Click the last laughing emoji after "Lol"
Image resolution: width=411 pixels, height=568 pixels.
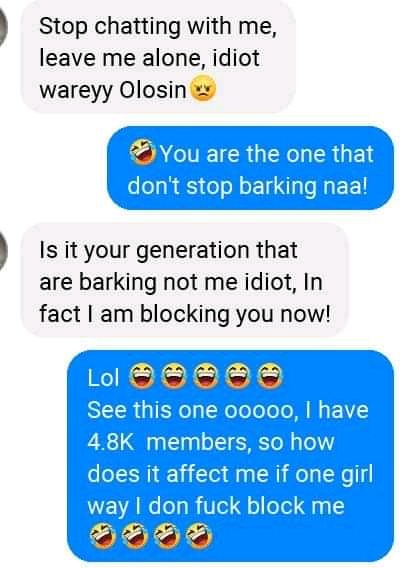269,377
